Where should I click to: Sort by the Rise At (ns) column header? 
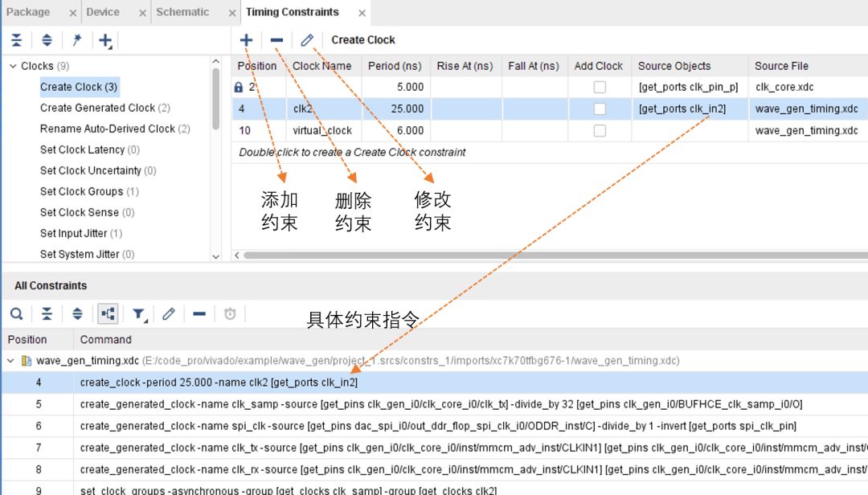(x=465, y=66)
